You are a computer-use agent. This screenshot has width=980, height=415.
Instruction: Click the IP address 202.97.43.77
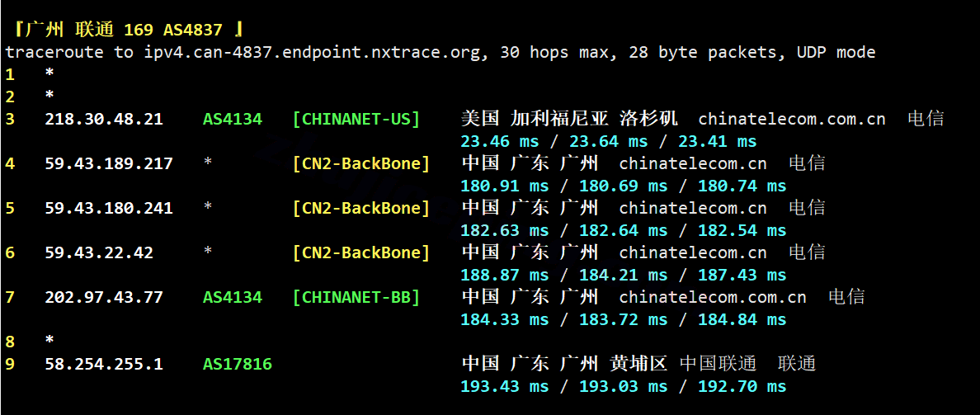104,298
